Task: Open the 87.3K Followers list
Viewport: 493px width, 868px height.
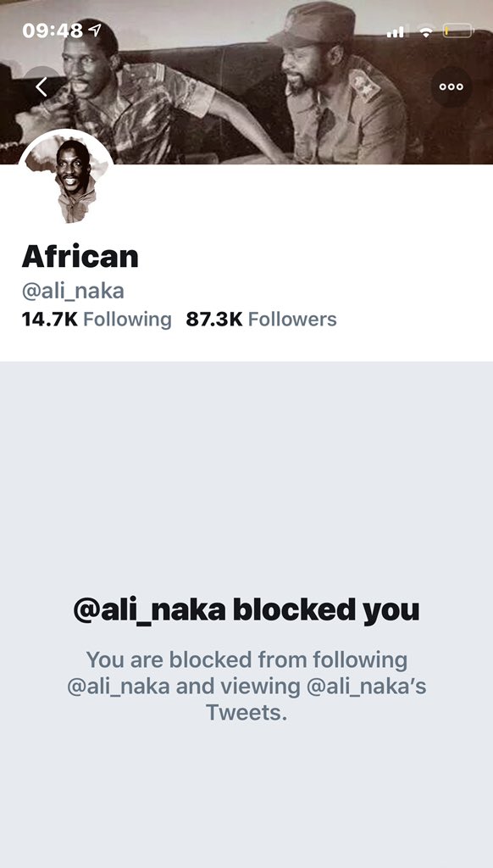Action: point(261,320)
